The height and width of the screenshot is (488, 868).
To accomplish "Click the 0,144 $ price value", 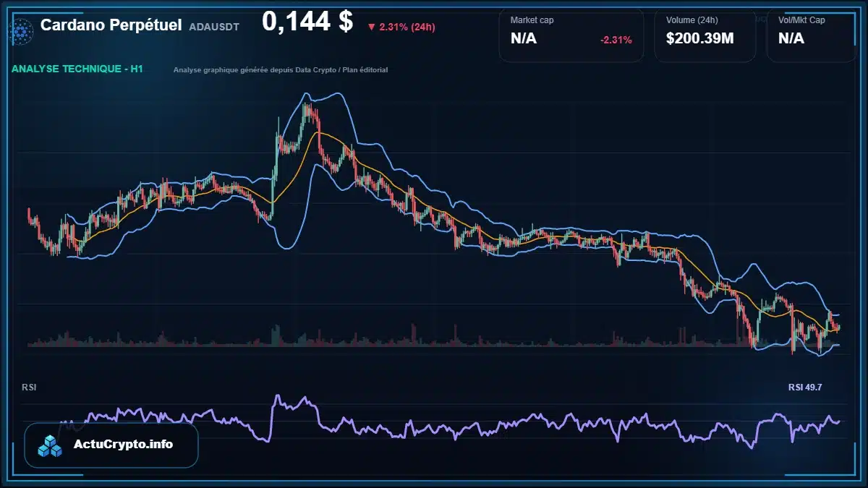I will pos(307,22).
